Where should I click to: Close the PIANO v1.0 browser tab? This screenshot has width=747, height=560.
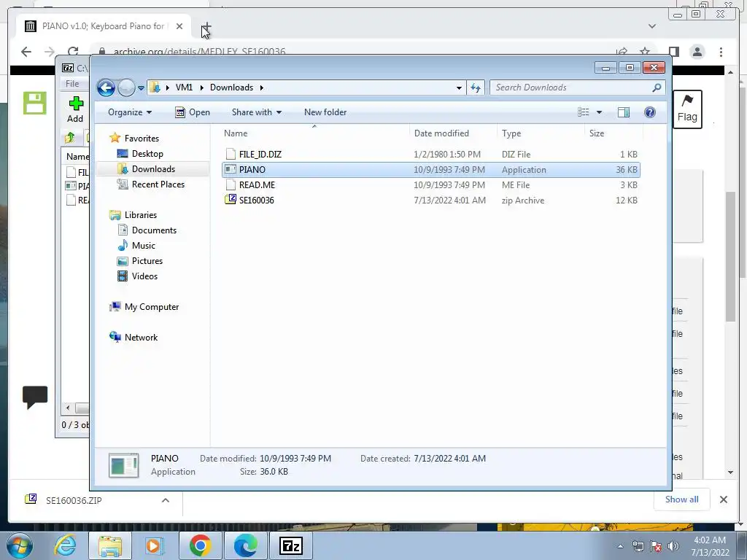[179, 26]
